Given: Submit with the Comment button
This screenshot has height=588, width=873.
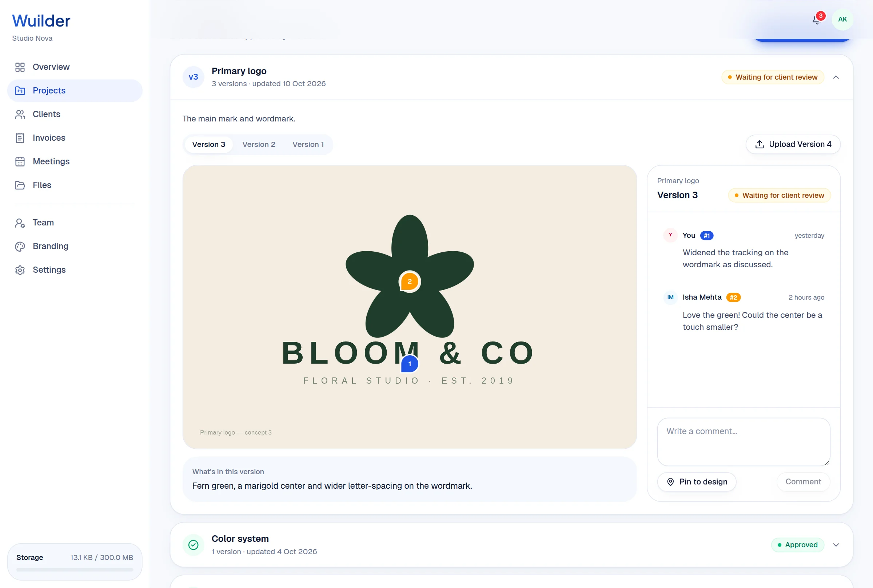Looking at the screenshot, I should click(x=803, y=482).
